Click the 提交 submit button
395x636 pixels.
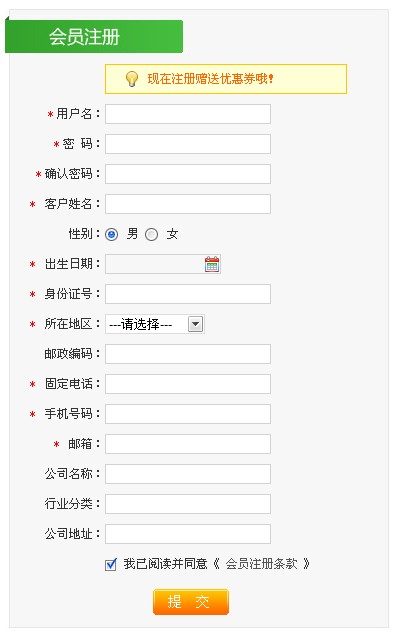click(x=191, y=602)
